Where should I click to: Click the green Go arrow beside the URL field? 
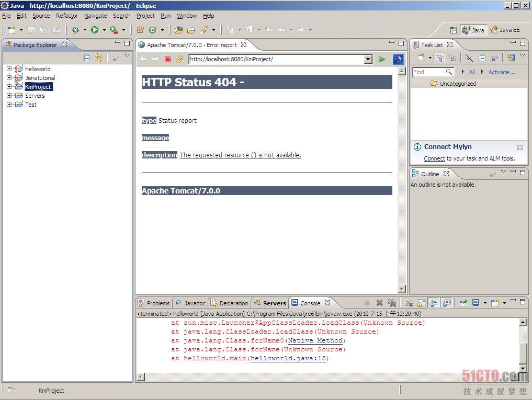pos(382,60)
